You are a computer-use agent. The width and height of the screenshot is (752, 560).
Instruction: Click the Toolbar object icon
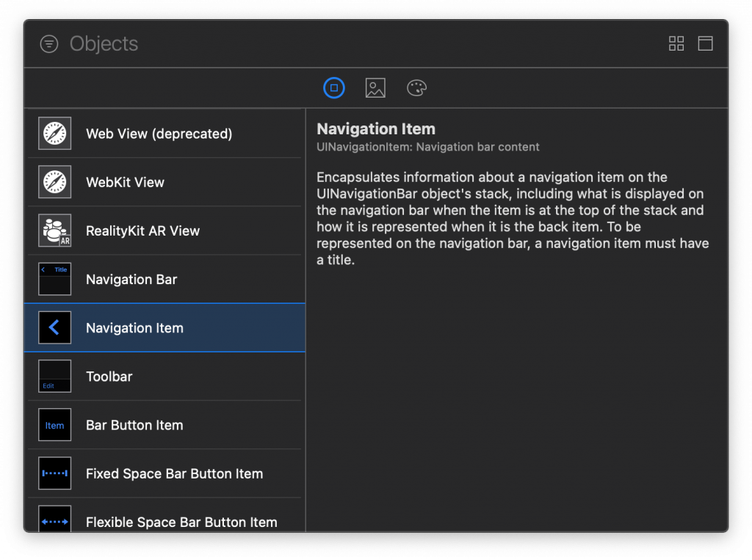coord(55,377)
